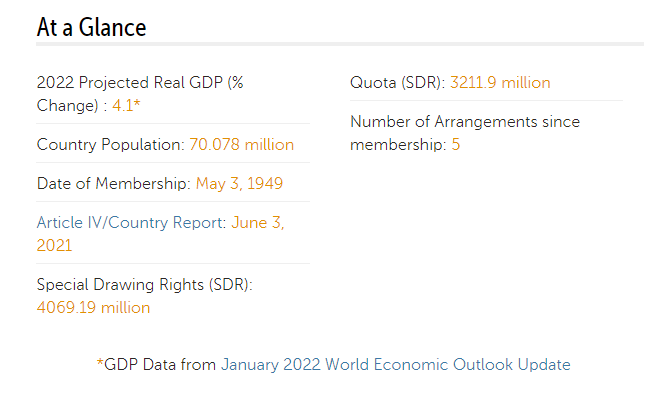Click the Country Population label
This screenshot has width=652, height=407.
tap(111, 144)
